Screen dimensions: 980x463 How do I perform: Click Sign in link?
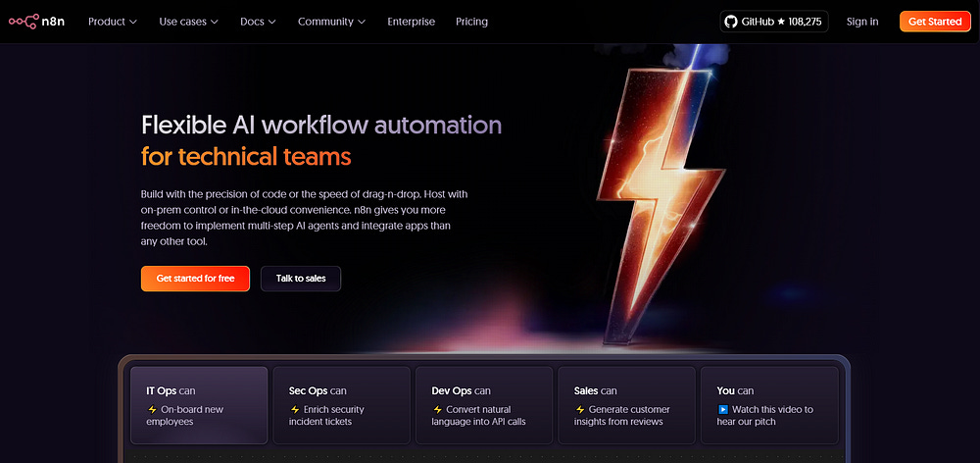pyautogui.click(x=862, y=22)
